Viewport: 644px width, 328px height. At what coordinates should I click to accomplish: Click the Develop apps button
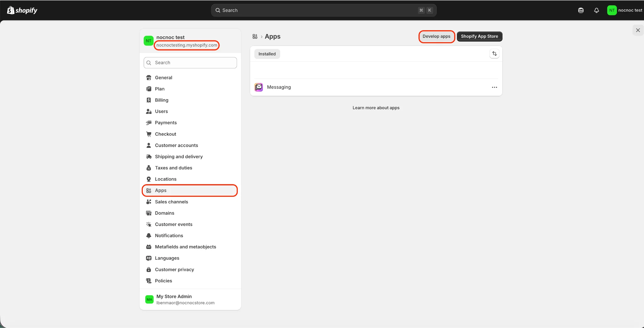(x=436, y=37)
